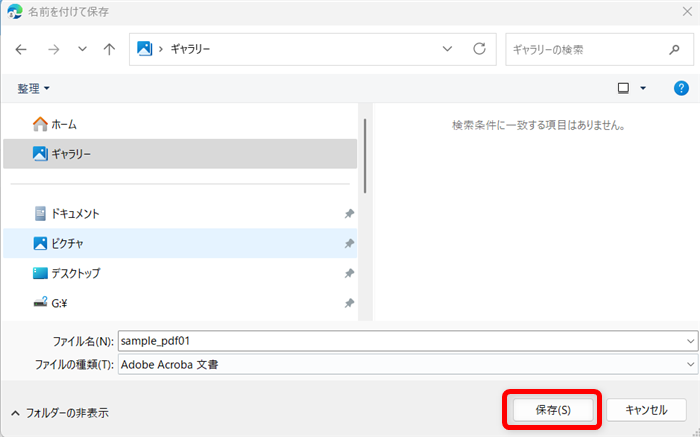Open help with the question mark icon
This screenshot has width=700, height=437.
(681, 88)
